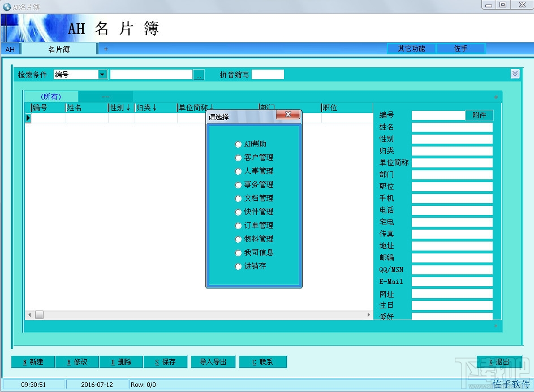Click the 导入导出 button
534x392 pixels.
click(x=213, y=361)
